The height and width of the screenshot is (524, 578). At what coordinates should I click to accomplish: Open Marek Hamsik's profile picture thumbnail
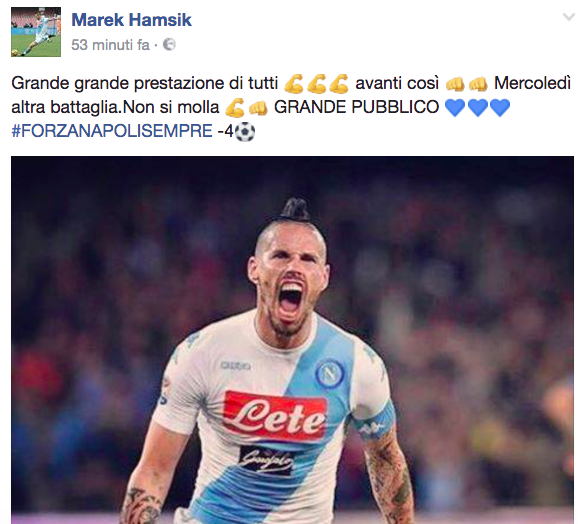pyautogui.click(x=36, y=32)
